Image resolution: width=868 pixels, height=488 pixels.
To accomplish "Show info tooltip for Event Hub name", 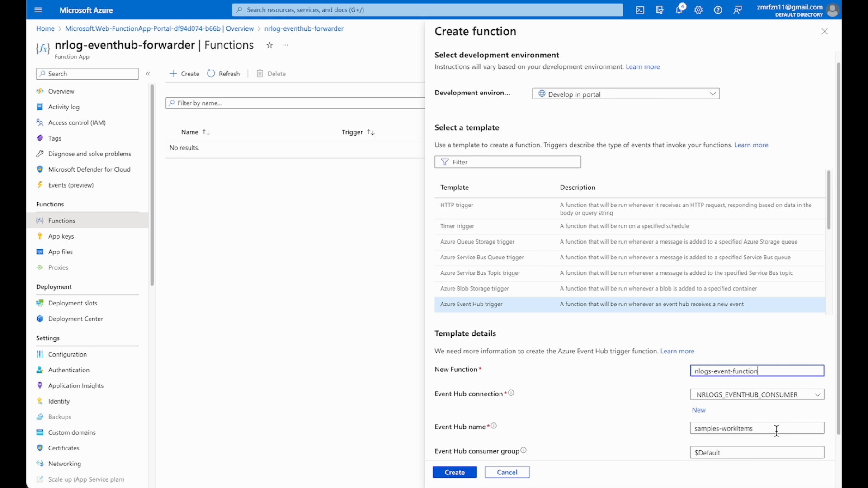I will point(494,426).
